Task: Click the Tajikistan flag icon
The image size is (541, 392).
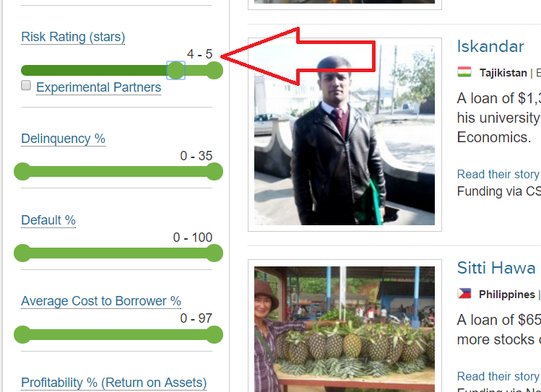Action: tap(464, 71)
